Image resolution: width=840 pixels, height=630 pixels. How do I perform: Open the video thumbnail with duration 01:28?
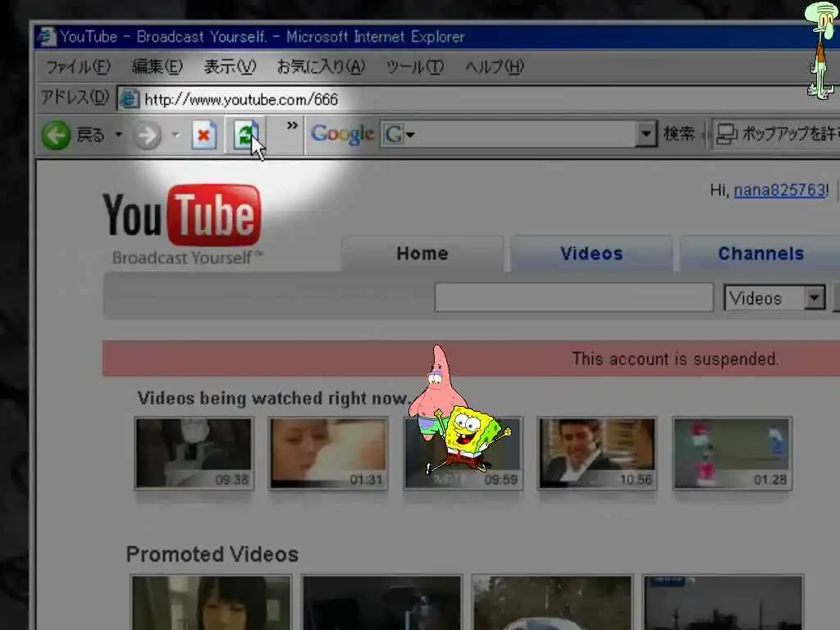click(x=732, y=453)
